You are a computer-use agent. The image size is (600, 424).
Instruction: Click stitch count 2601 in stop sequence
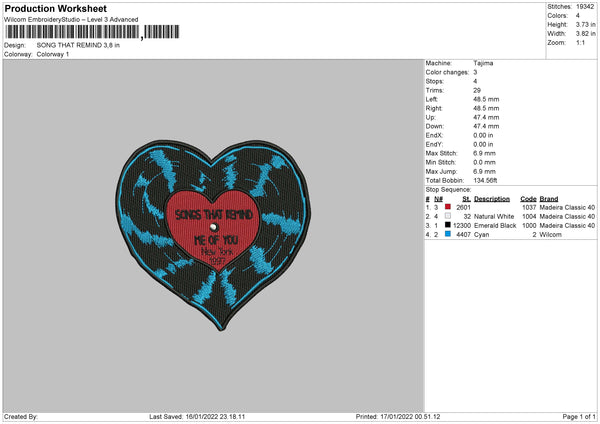pos(463,207)
